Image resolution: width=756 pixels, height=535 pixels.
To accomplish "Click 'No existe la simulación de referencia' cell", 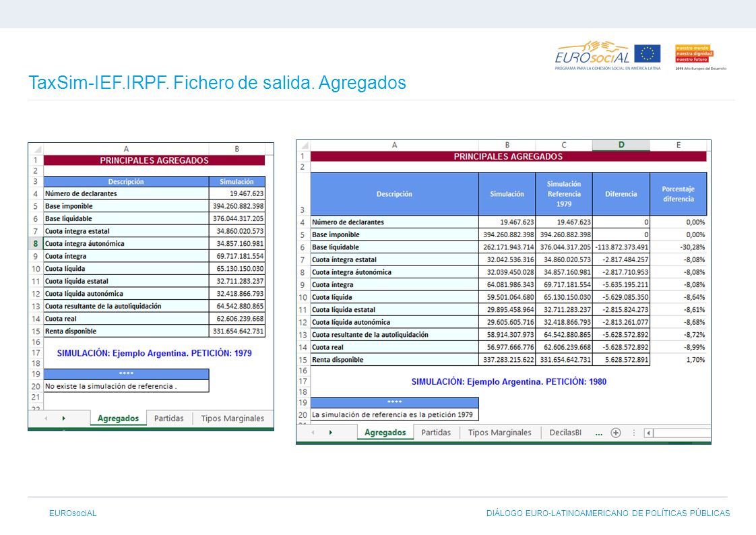I will tap(126, 386).
